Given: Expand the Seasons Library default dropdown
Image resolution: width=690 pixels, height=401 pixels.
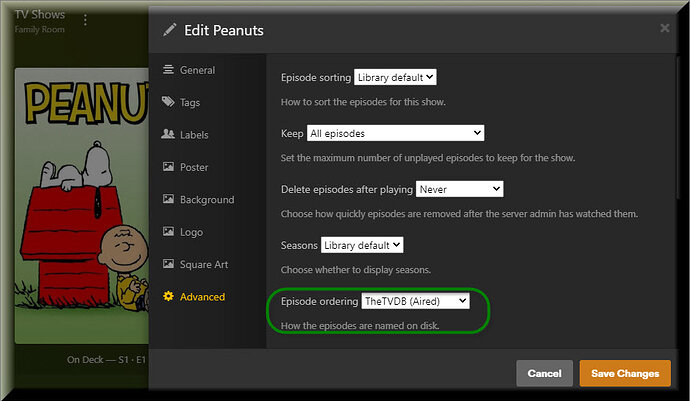Looking at the screenshot, I should (362, 245).
